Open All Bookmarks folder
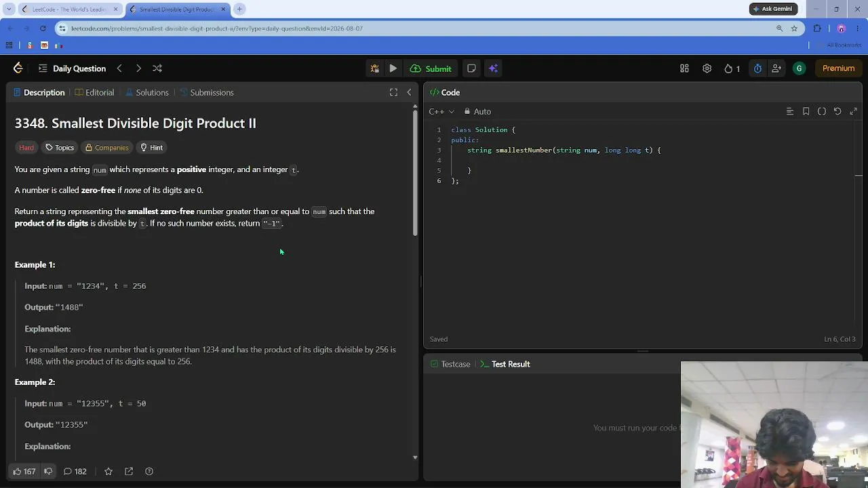Viewport: 868px width, 488px height. [x=840, y=45]
